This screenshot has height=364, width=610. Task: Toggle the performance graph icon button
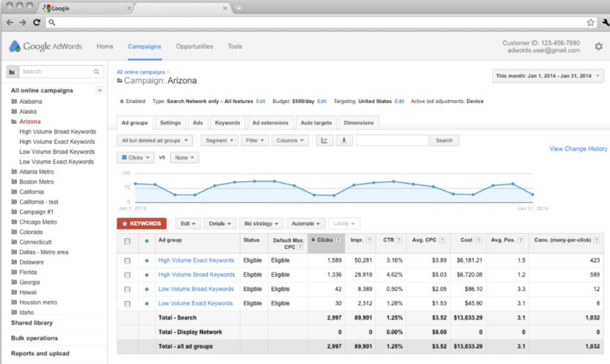[324, 141]
